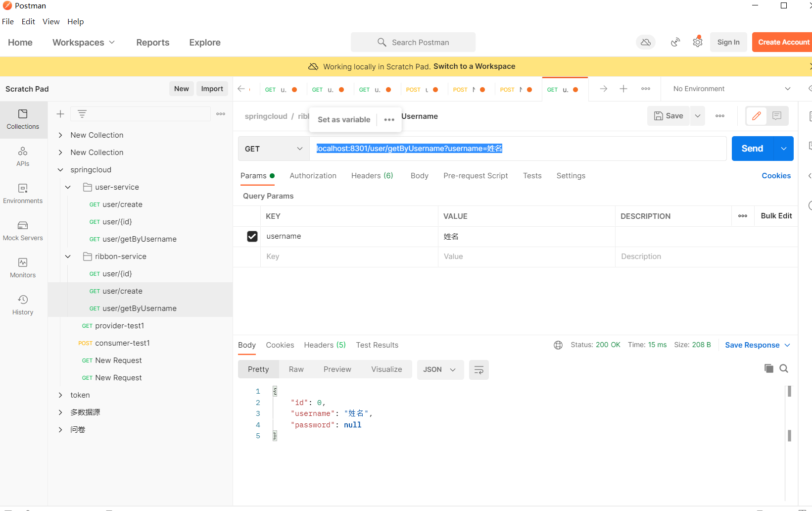
Task: Open the HTTP method GET dropdown
Action: (x=274, y=149)
